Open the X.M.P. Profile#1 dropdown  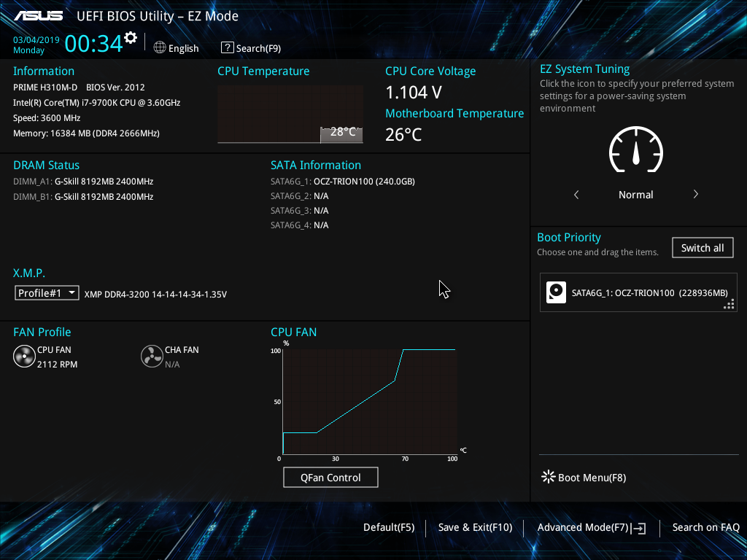[x=47, y=293]
